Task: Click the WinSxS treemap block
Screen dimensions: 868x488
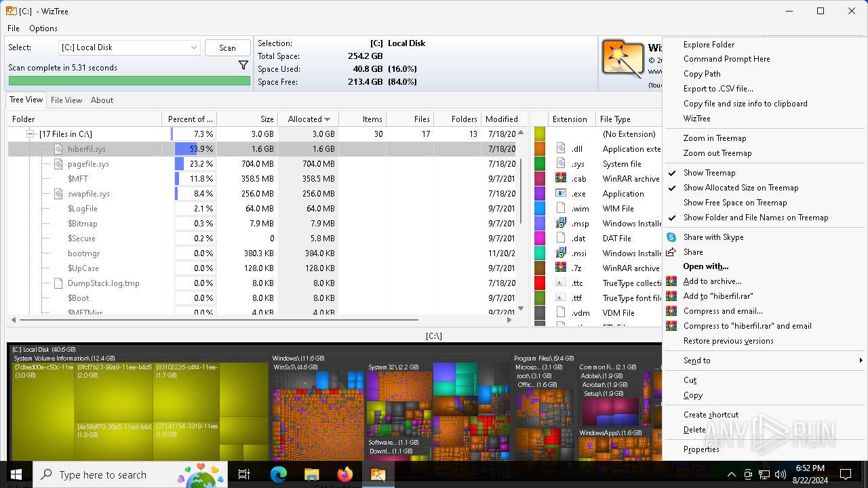Action: (x=317, y=413)
